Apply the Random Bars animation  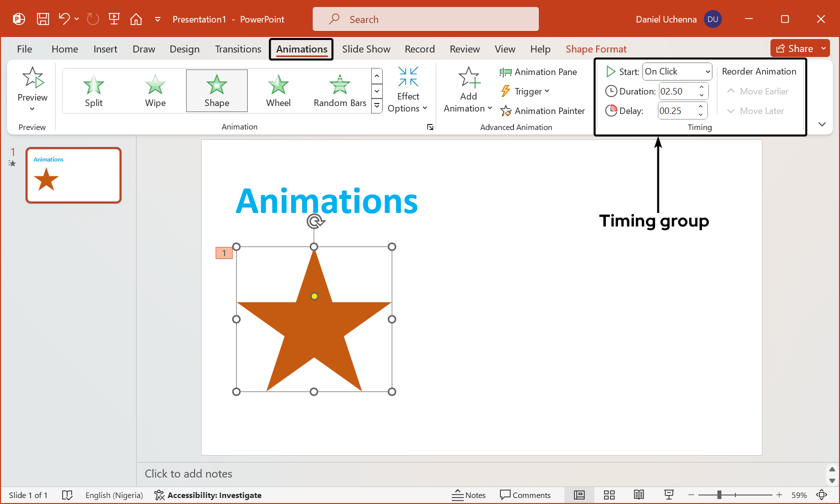pyautogui.click(x=339, y=90)
